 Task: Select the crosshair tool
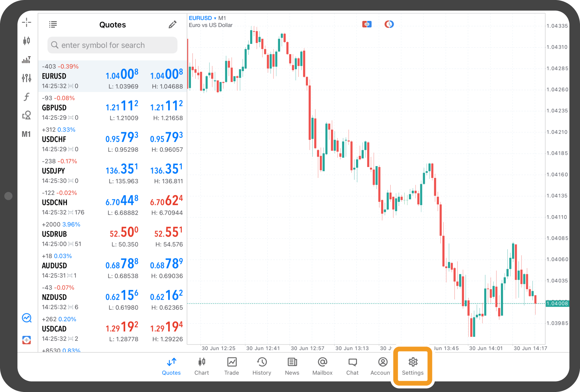26,22
